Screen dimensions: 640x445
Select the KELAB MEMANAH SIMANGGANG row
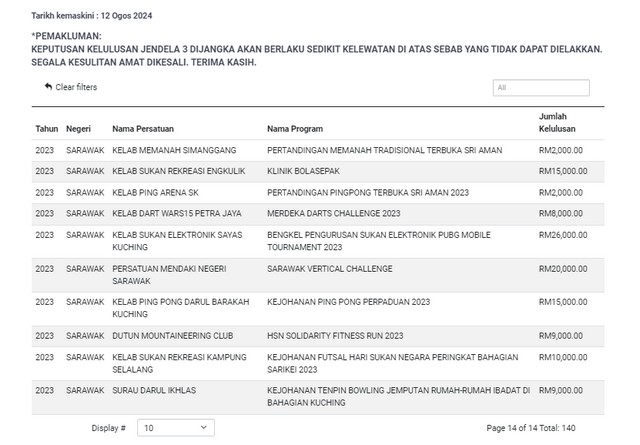point(174,150)
